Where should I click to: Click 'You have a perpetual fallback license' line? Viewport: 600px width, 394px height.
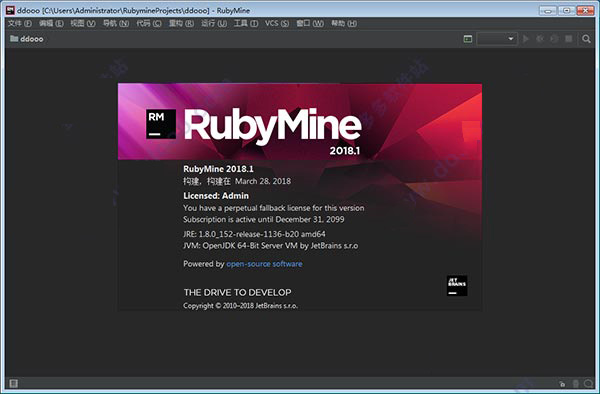[x=274, y=208]
